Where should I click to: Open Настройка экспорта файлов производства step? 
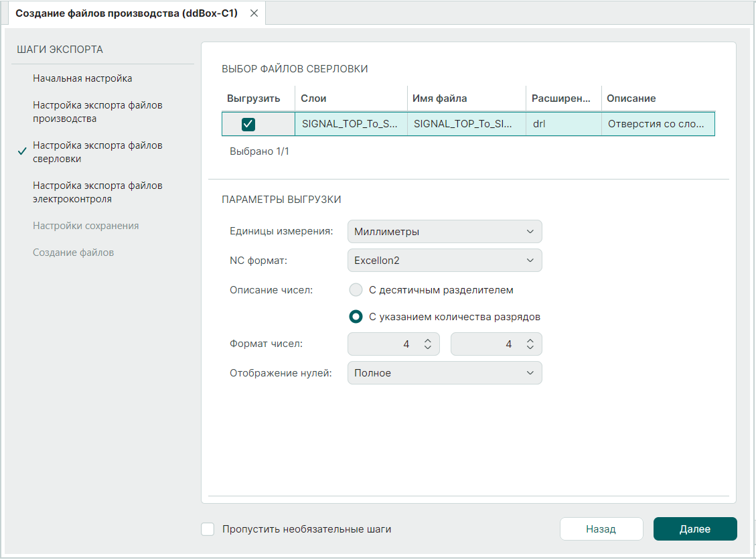click(x=97, y=112)
